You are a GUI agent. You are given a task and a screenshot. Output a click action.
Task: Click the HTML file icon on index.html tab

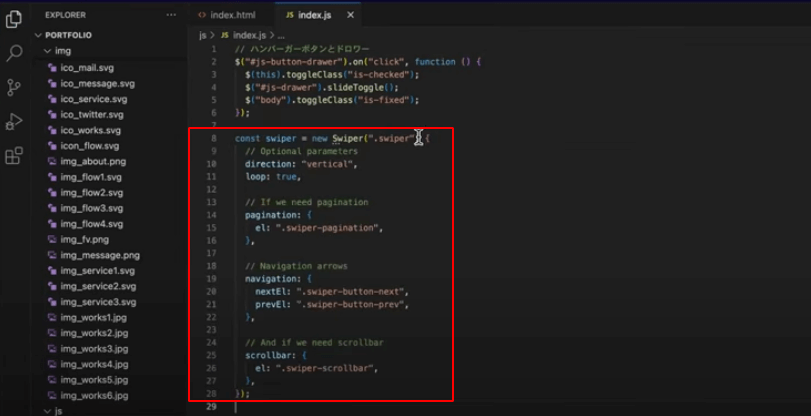[202, 15]
